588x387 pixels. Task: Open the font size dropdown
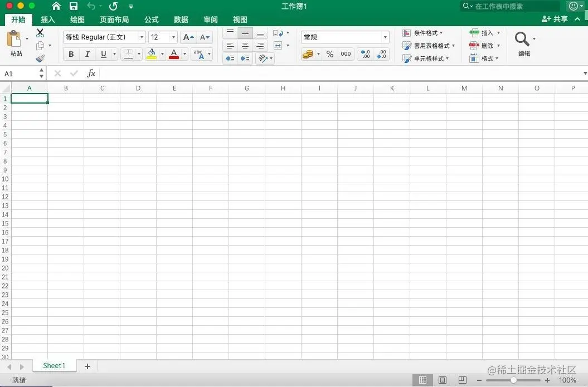point(173,37)
